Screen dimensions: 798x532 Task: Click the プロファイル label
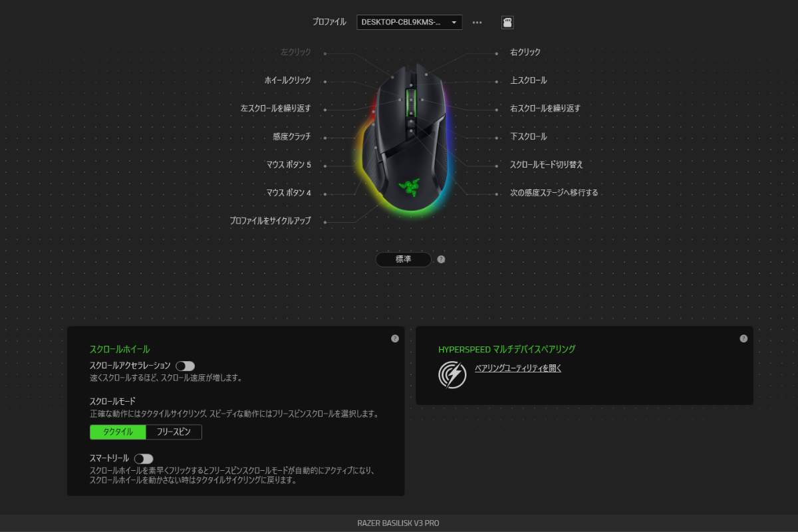pos(329,22)
